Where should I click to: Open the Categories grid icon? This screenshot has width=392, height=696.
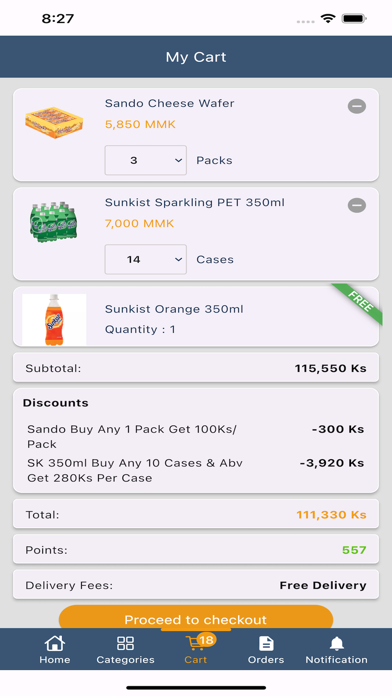point(125,643)
